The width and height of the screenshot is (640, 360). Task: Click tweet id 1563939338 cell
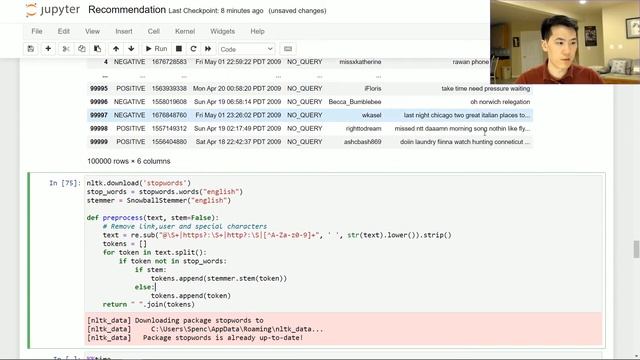[169, 89]
